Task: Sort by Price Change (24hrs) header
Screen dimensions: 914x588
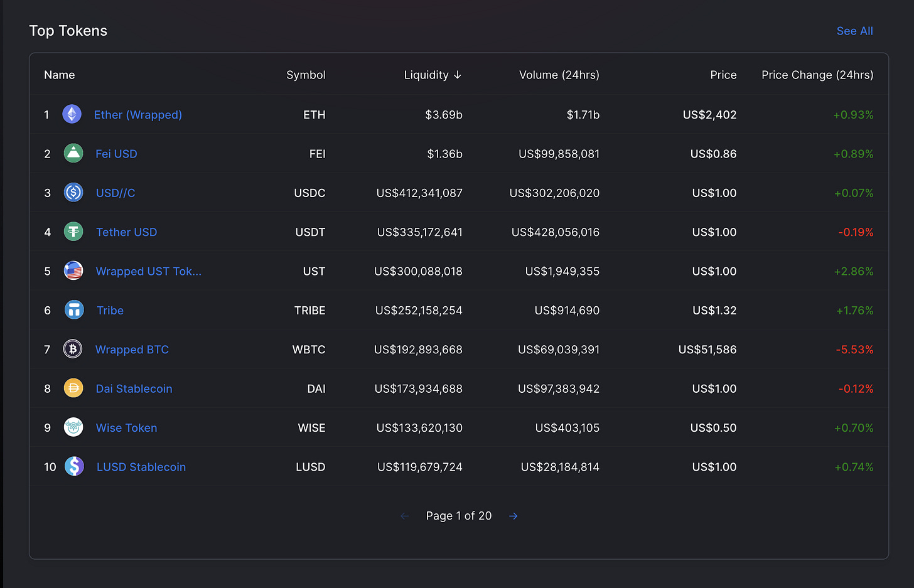Action: (x=817, y=75)
